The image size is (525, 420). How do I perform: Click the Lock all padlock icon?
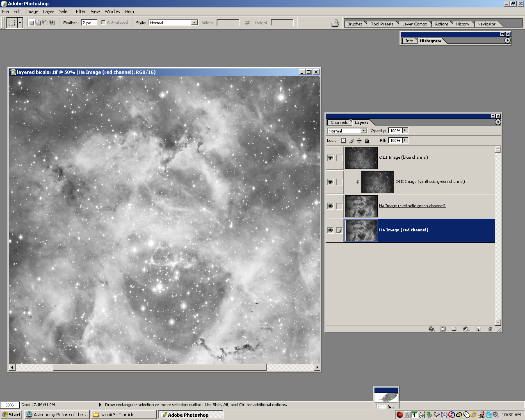[367, 141]
